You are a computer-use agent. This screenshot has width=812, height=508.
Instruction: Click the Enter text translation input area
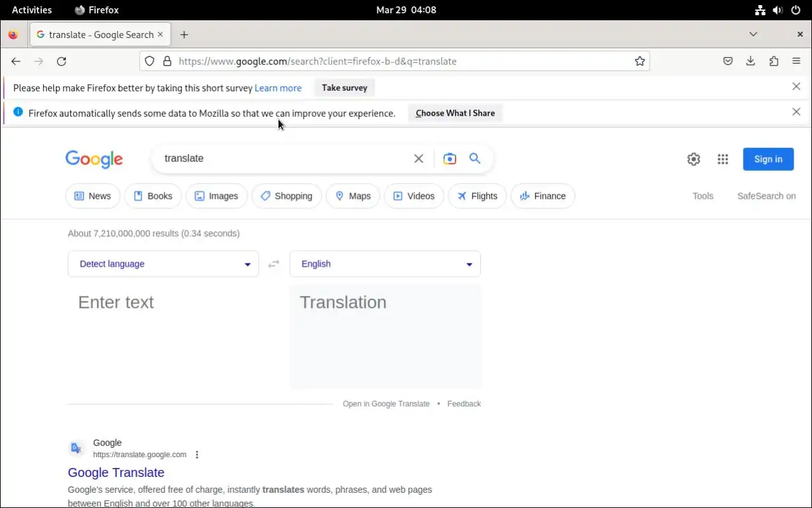163,337
